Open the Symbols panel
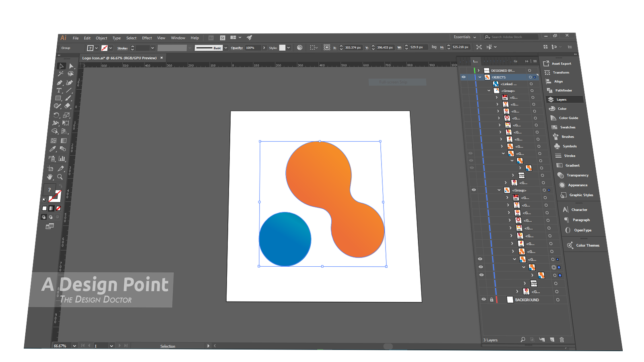The image size is (644, 362). [566, 146]
